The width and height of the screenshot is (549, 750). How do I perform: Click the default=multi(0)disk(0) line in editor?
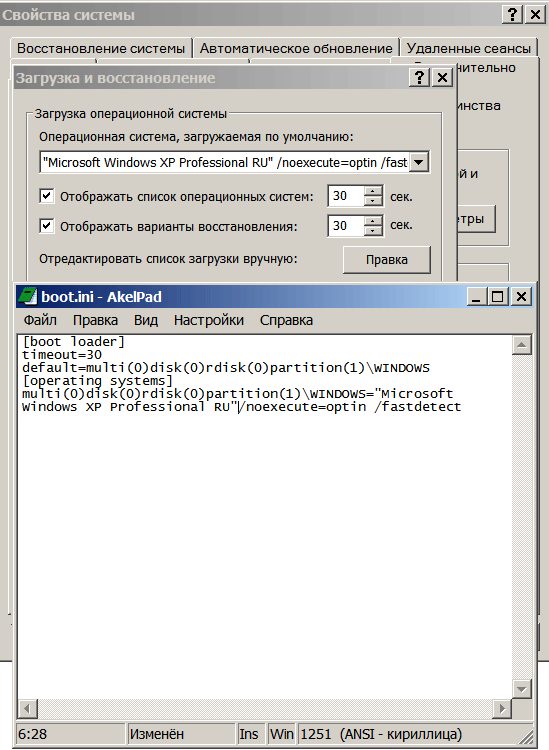click(226, 368)
